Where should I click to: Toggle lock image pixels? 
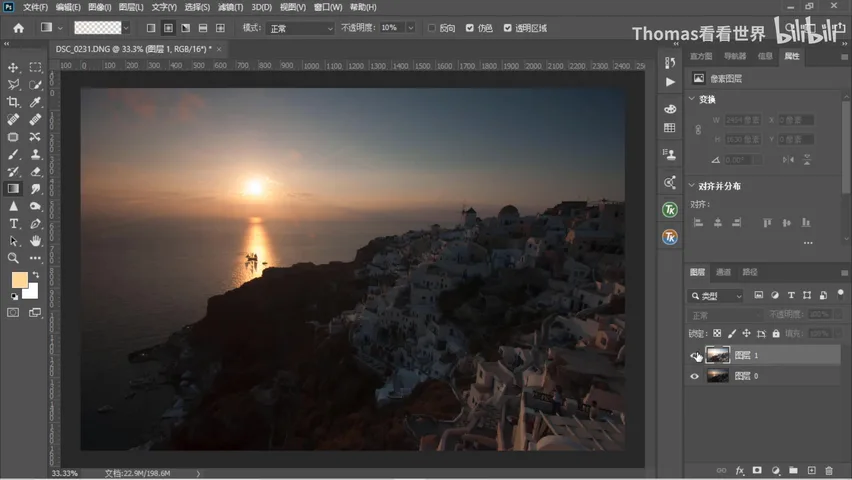(x=732, y=333)
